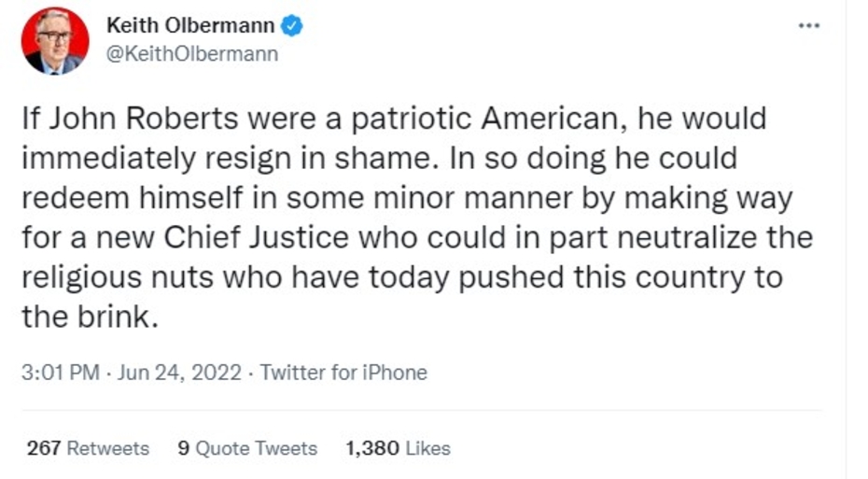The image size is (868, 479).
Task: Open Keith Olbermann's profile avatar photo
Action: pyautogui.click(x=56, y=41)
